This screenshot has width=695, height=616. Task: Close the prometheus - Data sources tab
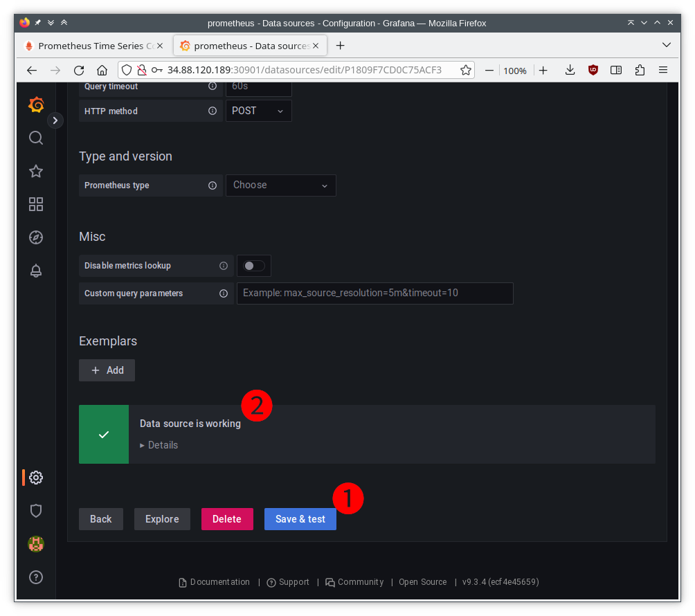coord(316,46)
